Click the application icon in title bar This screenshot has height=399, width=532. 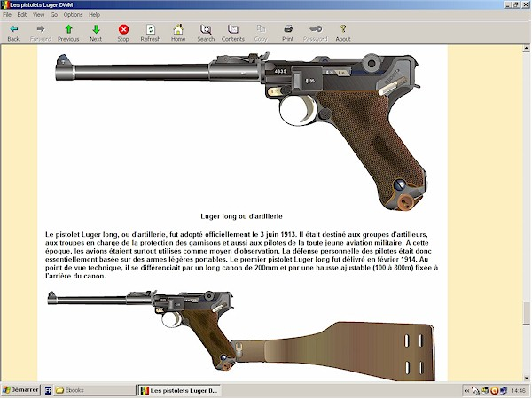click(4, 4)
